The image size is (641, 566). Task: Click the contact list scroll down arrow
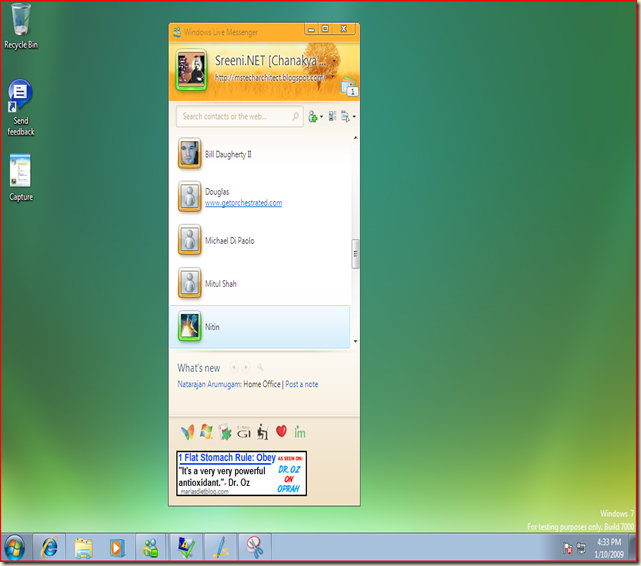tap(356, 341)
